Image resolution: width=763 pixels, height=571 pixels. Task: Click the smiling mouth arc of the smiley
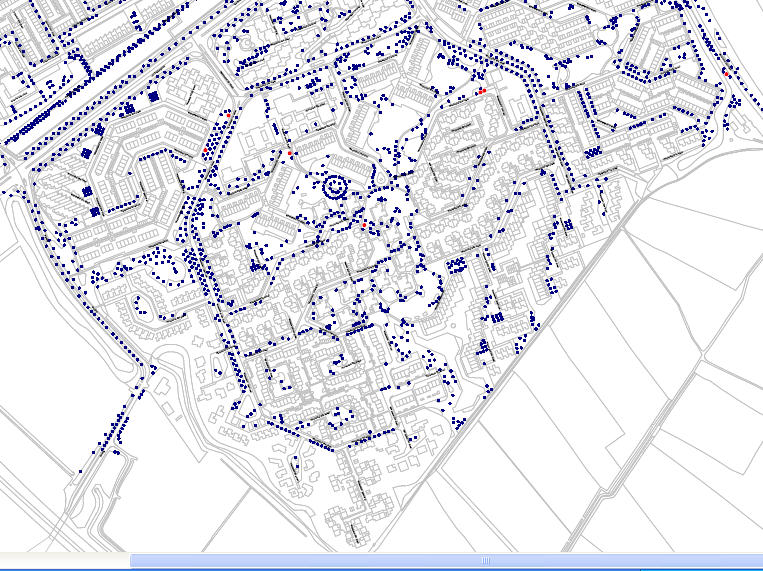pos(335,194)
